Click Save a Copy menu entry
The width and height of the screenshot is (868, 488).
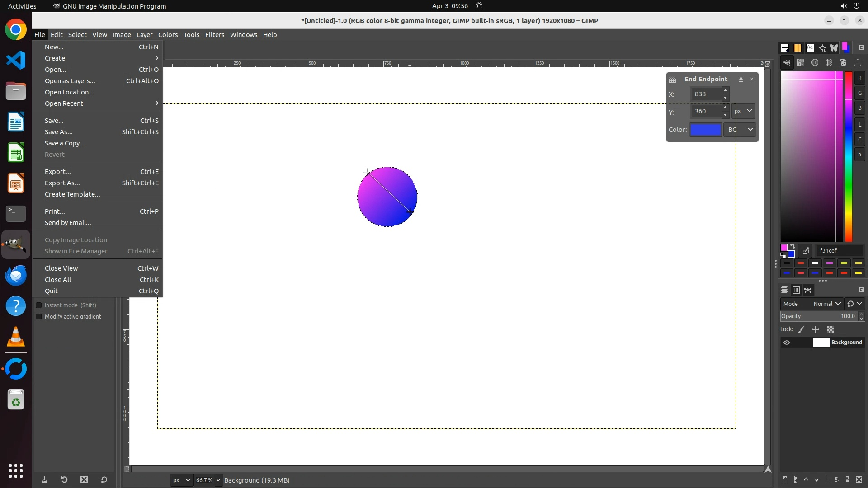(65, 143)
